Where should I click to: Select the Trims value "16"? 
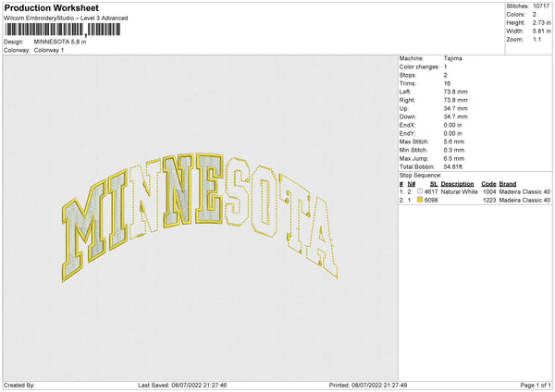coord(447,83)
